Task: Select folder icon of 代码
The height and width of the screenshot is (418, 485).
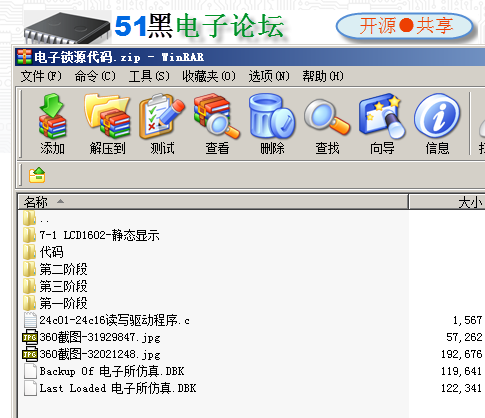Action: point(30,252)
